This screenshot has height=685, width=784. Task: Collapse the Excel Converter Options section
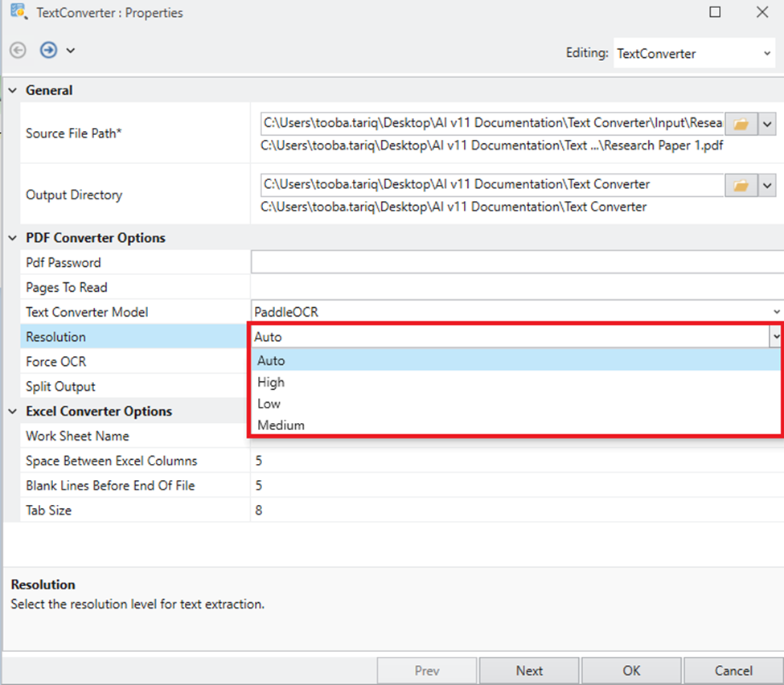(x=14, y=411)
